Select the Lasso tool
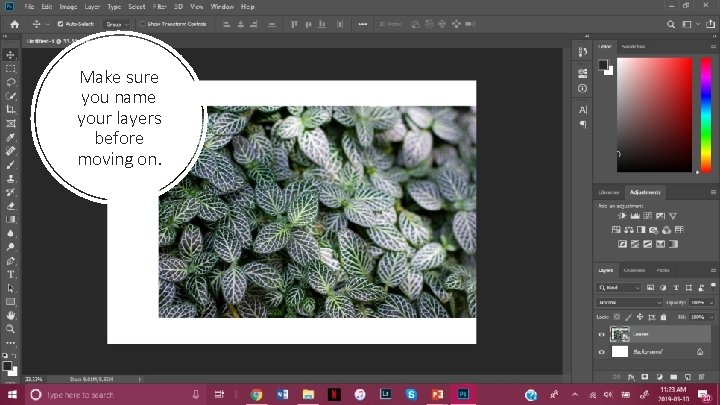The height and width of the screenshot is (405, 720). pyautogui.click(x=10, y=82)
